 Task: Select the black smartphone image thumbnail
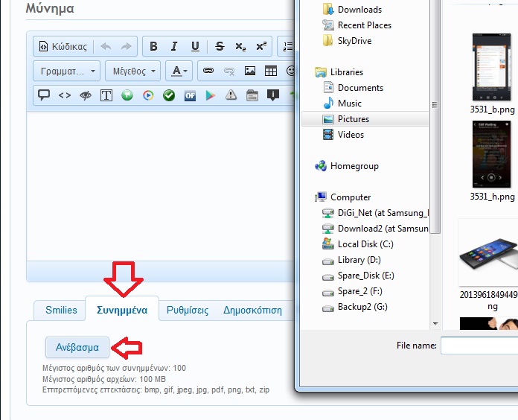coord(488,252)
